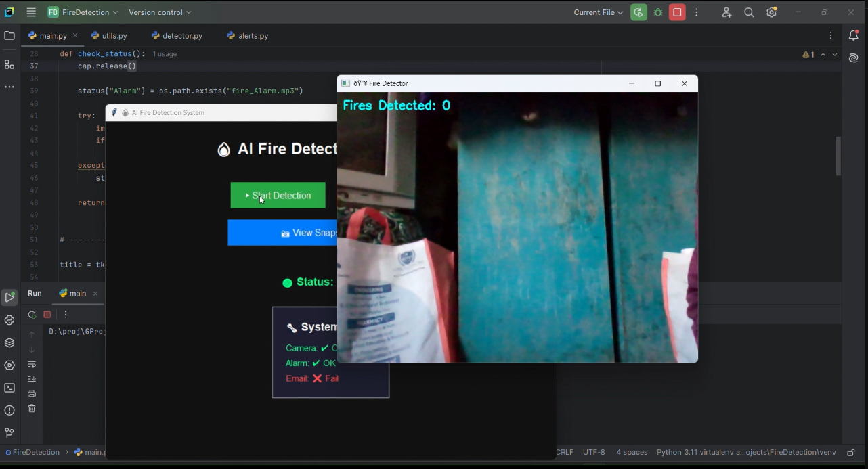This screenshot has width=868, height=469.
Task: Toggle soft-wrap in the Run console toolbar
Action: coord(32,364)
